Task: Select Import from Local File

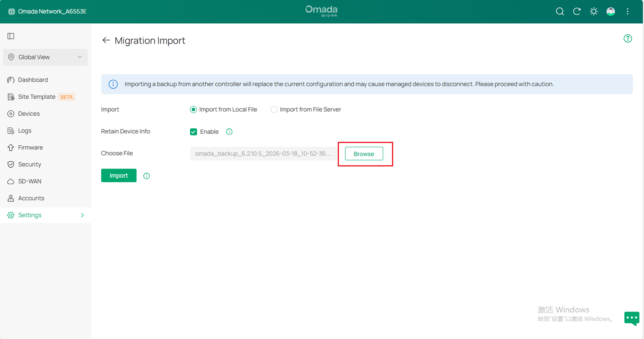Action: point(193,109)
